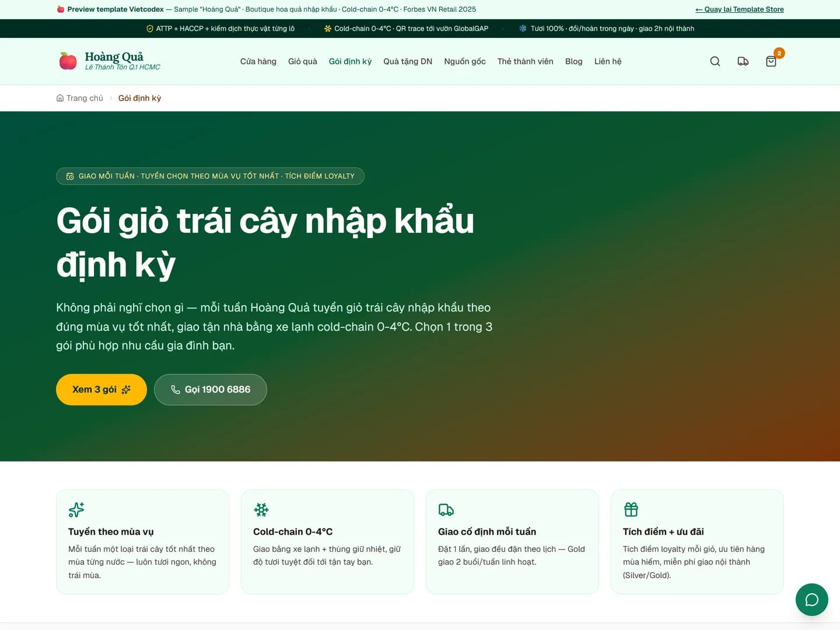Open the search icon in header
The height and width of the screenshot is (630, 840).
coord(715,61)
